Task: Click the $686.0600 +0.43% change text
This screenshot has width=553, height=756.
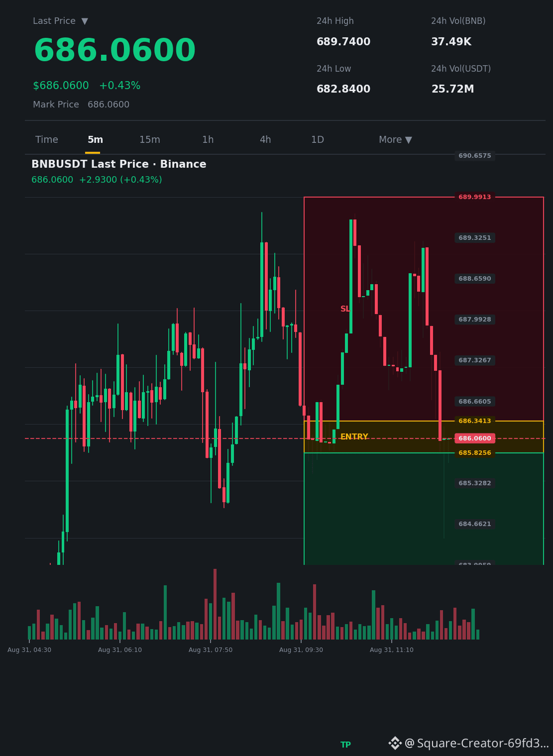Action: (87, 86)
